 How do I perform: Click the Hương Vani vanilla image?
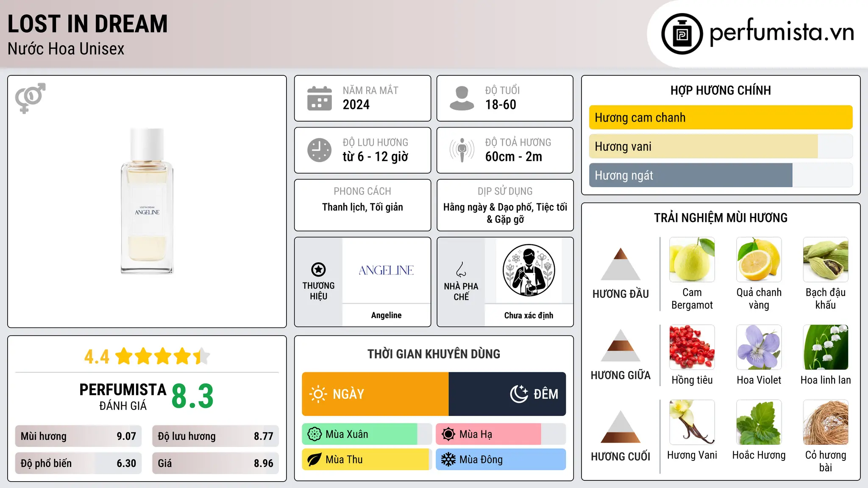click(x=692, y=422)
